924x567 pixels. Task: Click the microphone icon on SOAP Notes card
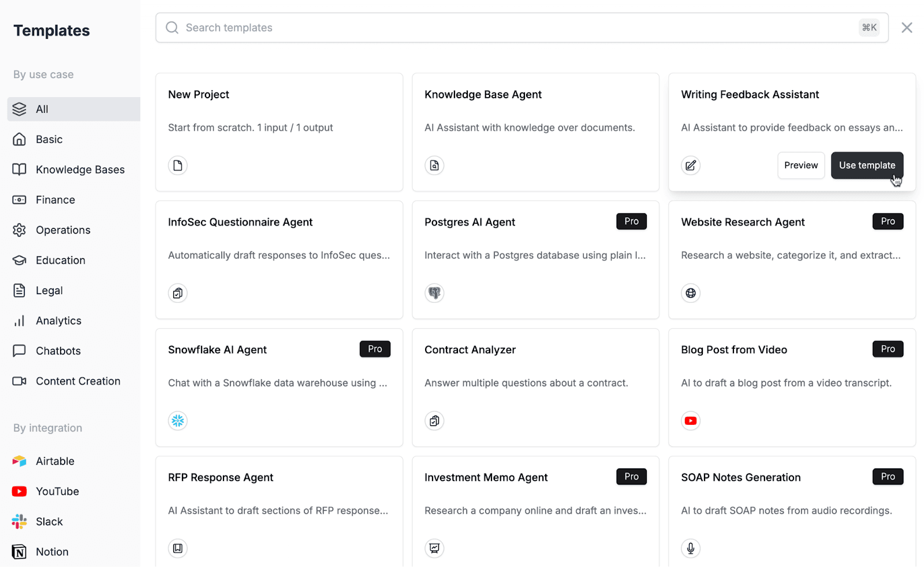point(691,549)
